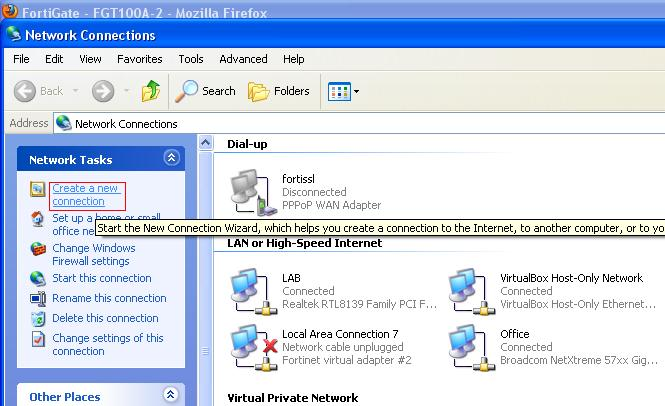Screen dimensions: 665x406
Task: Select Local Area Connection 7 icon
Action: tap(254, 348)
